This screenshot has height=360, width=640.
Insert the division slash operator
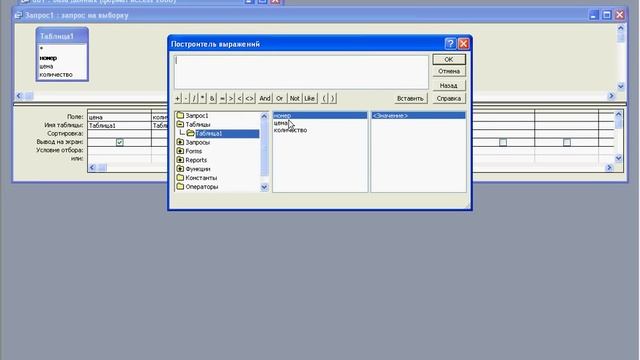tap(194, 98)
